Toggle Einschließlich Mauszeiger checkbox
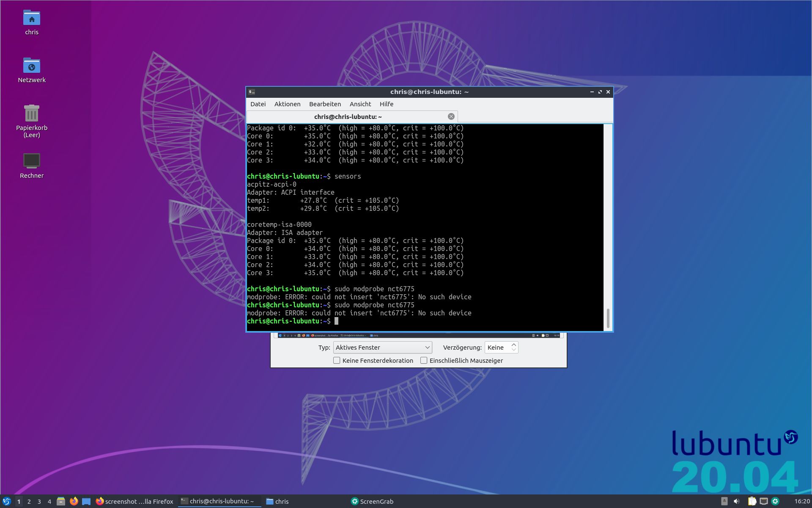This screenshot has width=812, height=508. (x=424, y=360)
